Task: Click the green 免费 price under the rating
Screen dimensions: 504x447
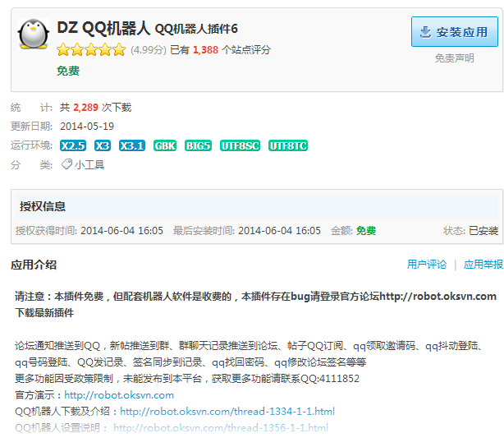Action: [68, 71]
